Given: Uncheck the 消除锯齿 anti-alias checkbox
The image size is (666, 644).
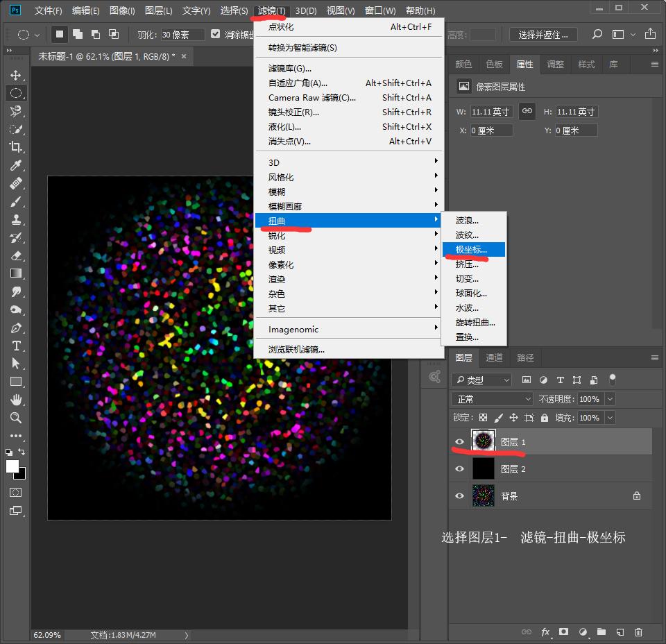Looking at the screenshot, I should (216, 34).
